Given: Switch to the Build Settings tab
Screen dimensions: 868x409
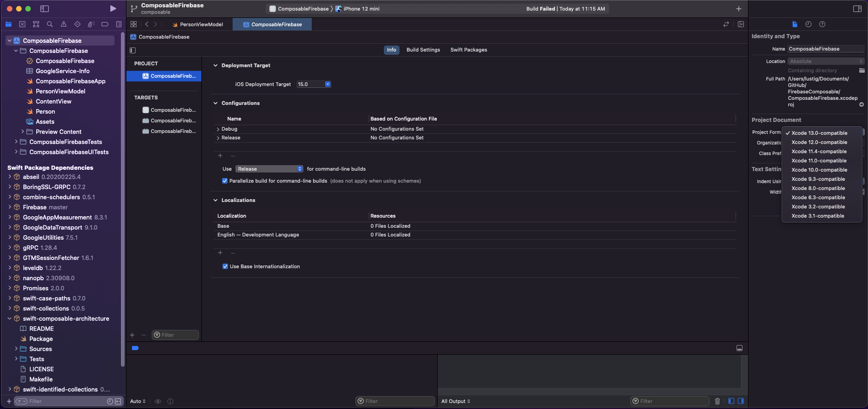Looking at the screenshot, I should [423, 50].
